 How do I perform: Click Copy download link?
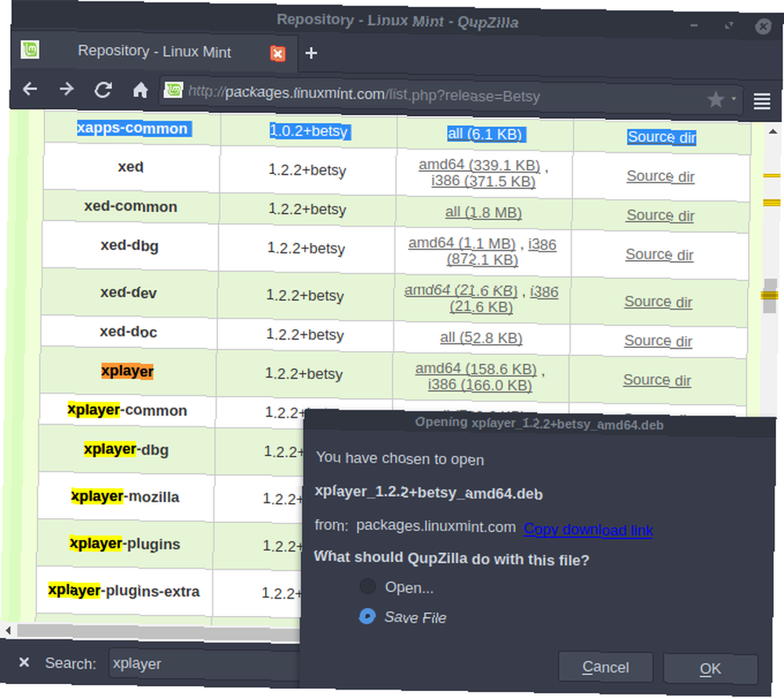click(x=588, y=530)
